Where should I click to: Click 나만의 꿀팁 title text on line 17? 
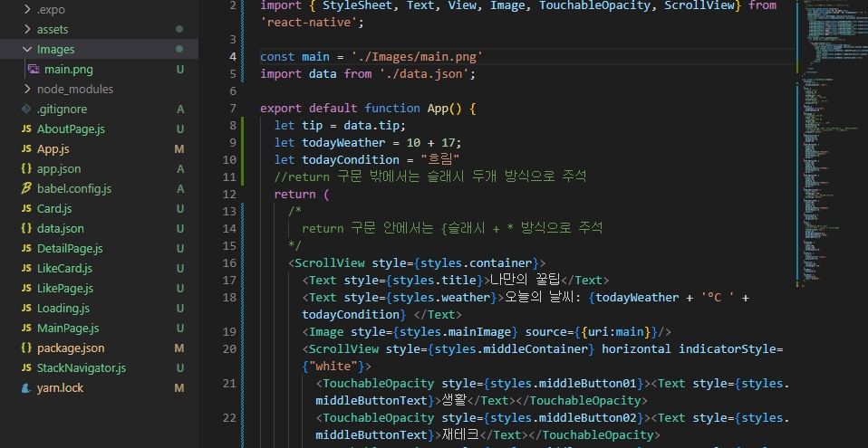point(526,280)
